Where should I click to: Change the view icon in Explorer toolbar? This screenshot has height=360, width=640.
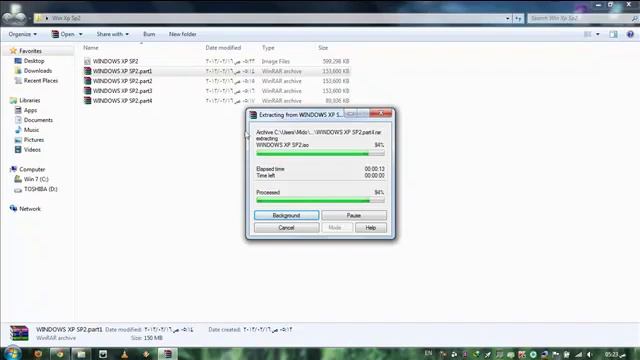(x=587, y=34)
